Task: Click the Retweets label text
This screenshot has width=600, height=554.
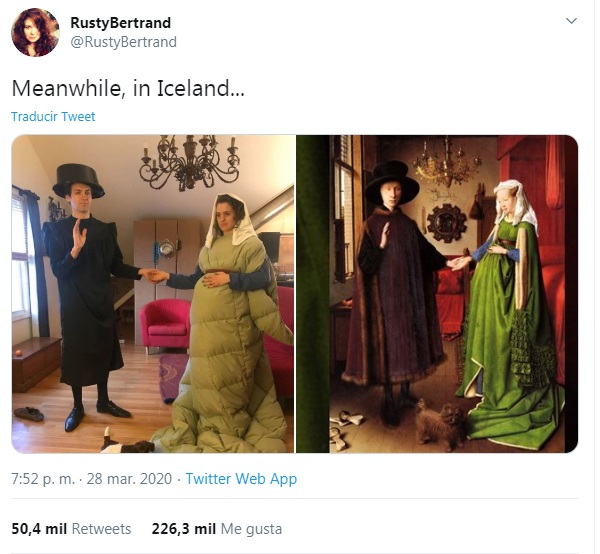Action: tap(101, 529)
